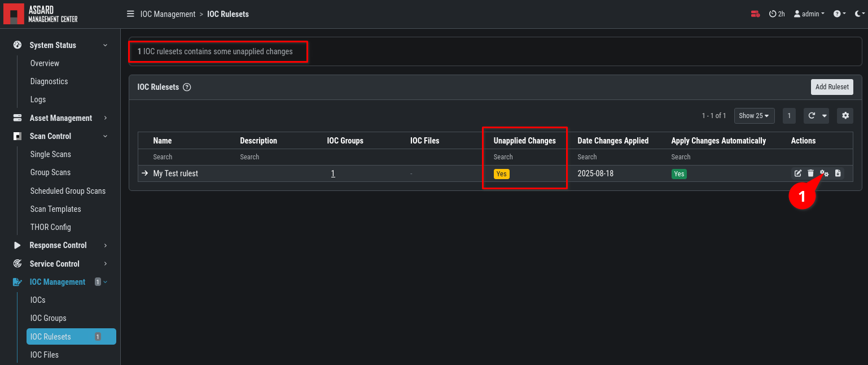
Task: Edit the My Test rulest ruleset
Action: [x=798, y=173]
